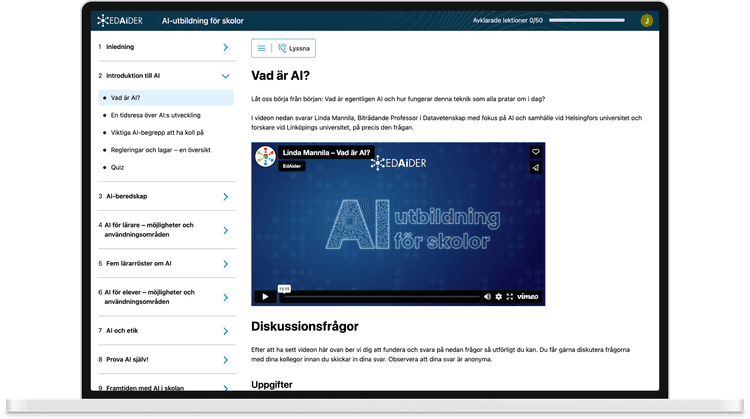The height and width of the screenshot is (419, 750).
Task: Open the Vimeo logo link in the player
Action: click(x=529, y=296)
